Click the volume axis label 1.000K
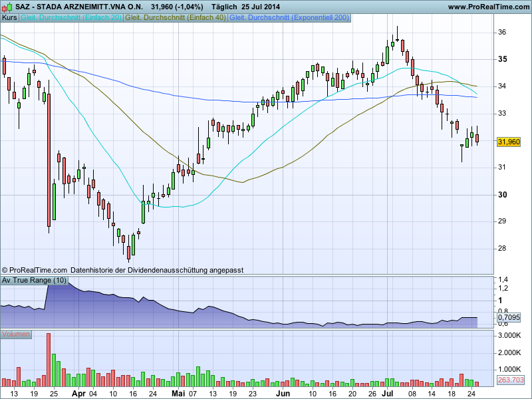The width and height of the screenshot is (532, 399). (x=509, y=369)
